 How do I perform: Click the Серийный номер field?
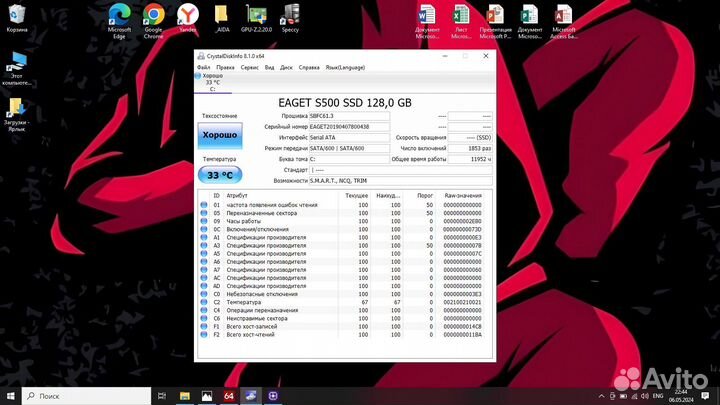point(349,127)
